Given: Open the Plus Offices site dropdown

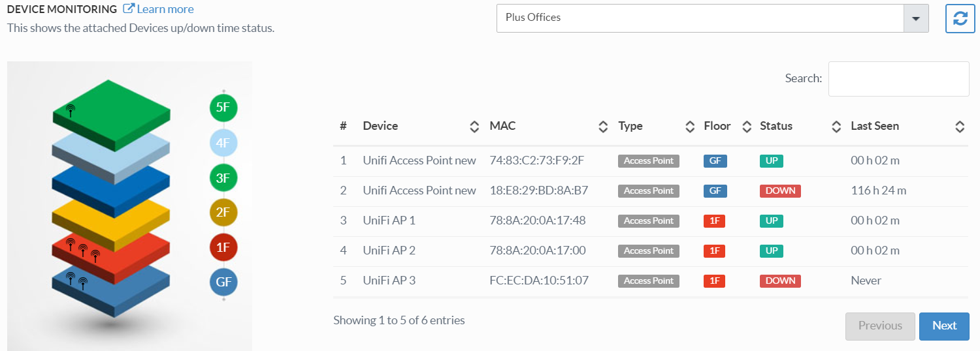Looking at the screenshot, I should click(712, 18).
